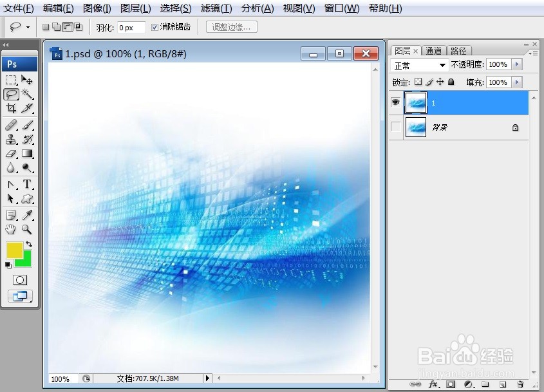Delete layer using the trash icon

pyautogui.click(x=521, y=384)
